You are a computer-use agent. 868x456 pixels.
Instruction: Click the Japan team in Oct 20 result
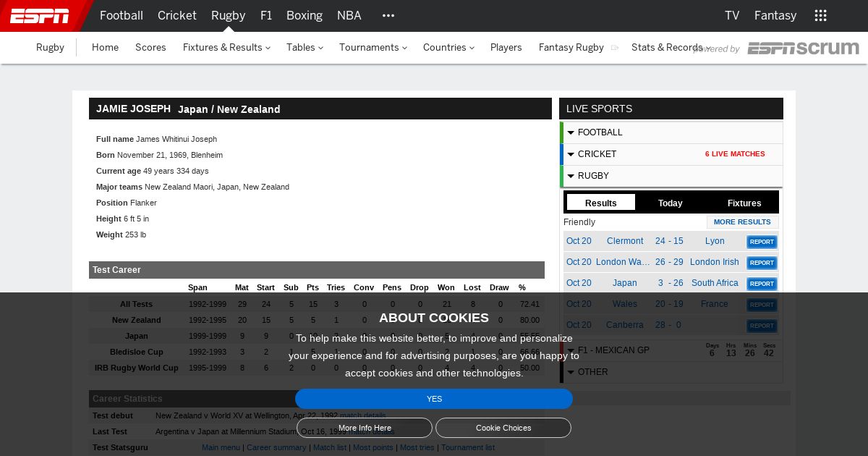click(625, 283)
